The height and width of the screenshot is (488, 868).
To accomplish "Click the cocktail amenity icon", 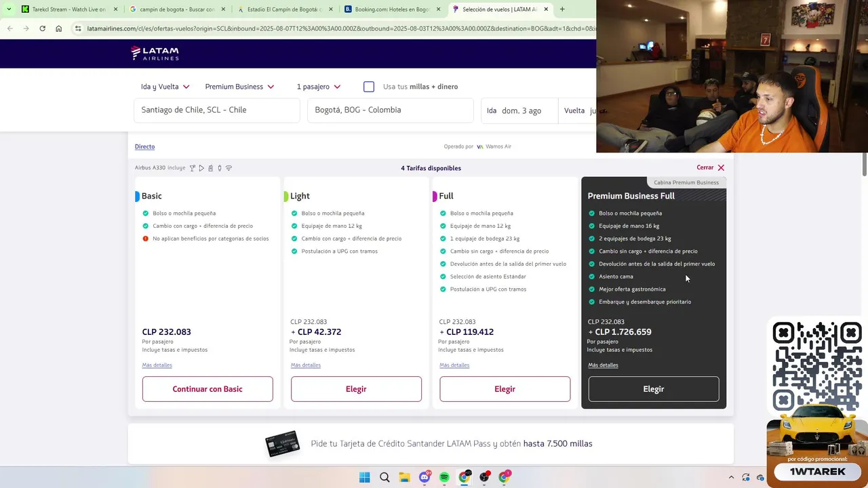I will click(193, 168).
